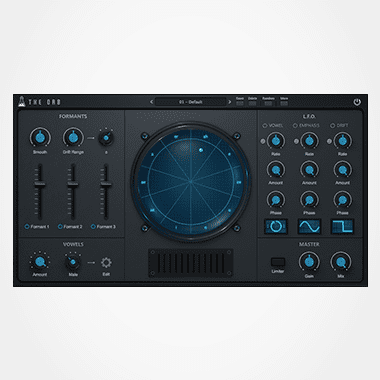The image size is (380, 380).
Task: Click the Emphasis LFO Amount knob
Action: pyautogui.click(x=309, y=170)
